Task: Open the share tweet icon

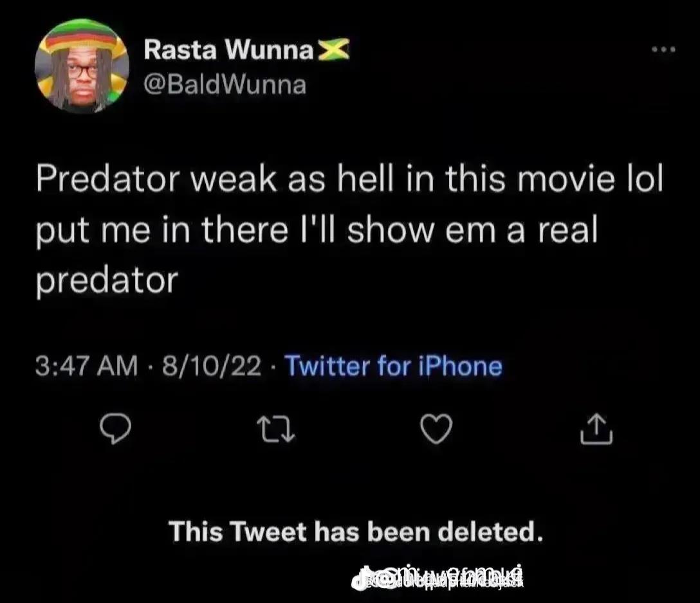Action: (x=597, y=429)
